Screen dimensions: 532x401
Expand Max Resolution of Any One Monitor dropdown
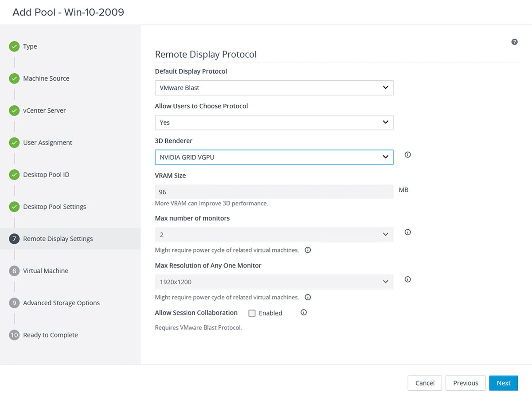click(274, 282)
